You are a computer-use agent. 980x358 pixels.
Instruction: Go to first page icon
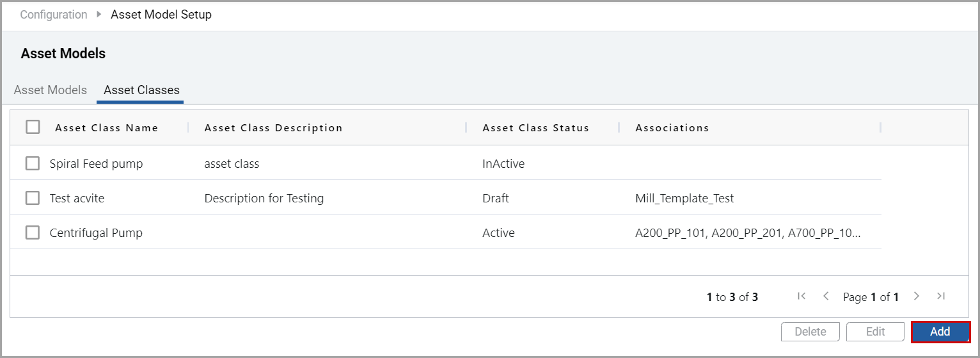click(x=802, y=296)
